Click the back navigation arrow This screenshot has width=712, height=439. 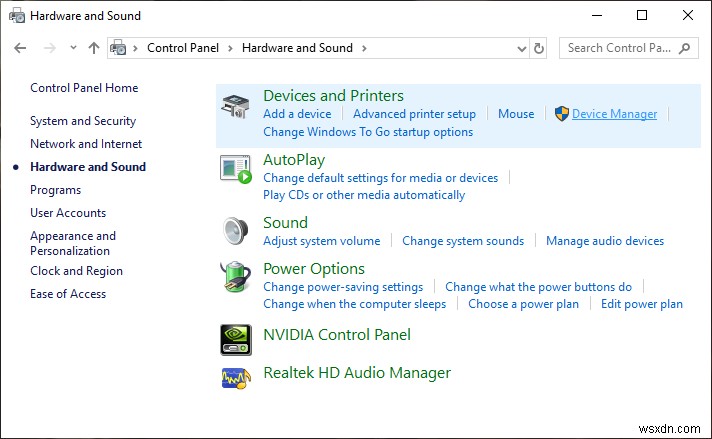pyautogui.click(x=21, y=48)
